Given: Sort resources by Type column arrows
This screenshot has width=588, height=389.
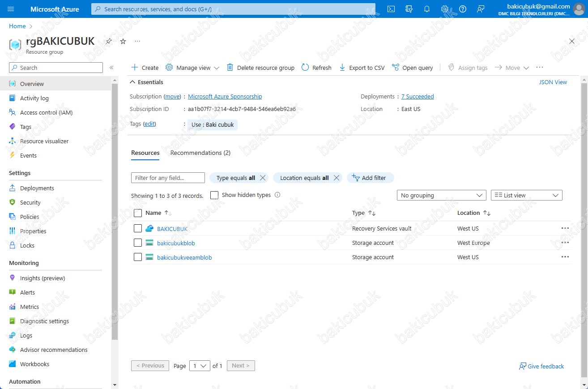Looking at the screenshot, I should pos(372,213).
